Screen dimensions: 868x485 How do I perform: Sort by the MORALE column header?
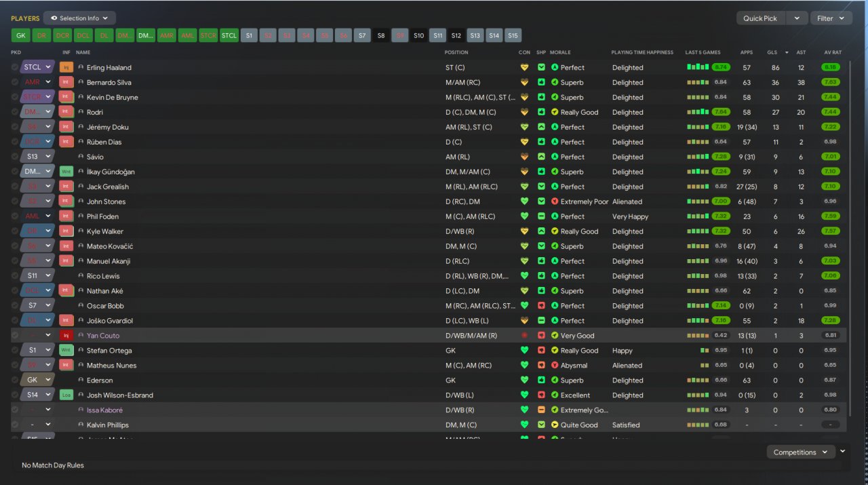(x=560, y=52)
